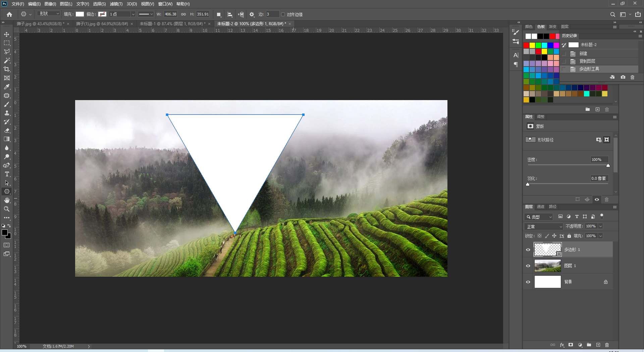Switch to the 狮子.jpg document tab
This screenshot has height=352, width=644.
pos(40,24)
